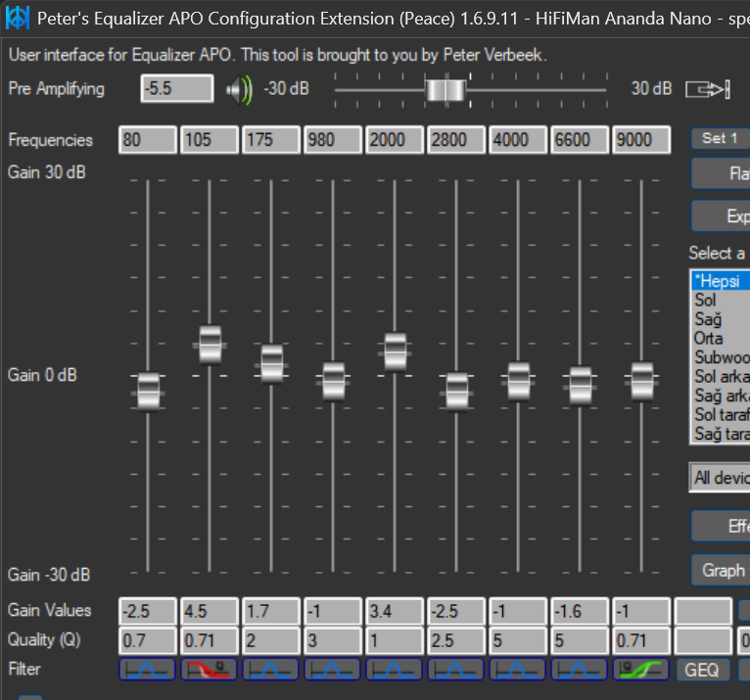Open peak filter icon for 4000 Hz band
The width and height of the screenshot is (750, 700).
click(518, 670)
